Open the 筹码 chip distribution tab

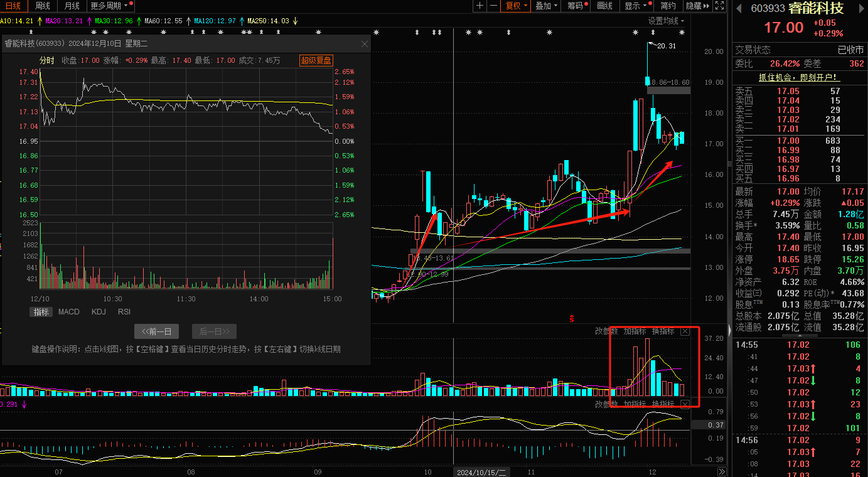tap(576, 6)
